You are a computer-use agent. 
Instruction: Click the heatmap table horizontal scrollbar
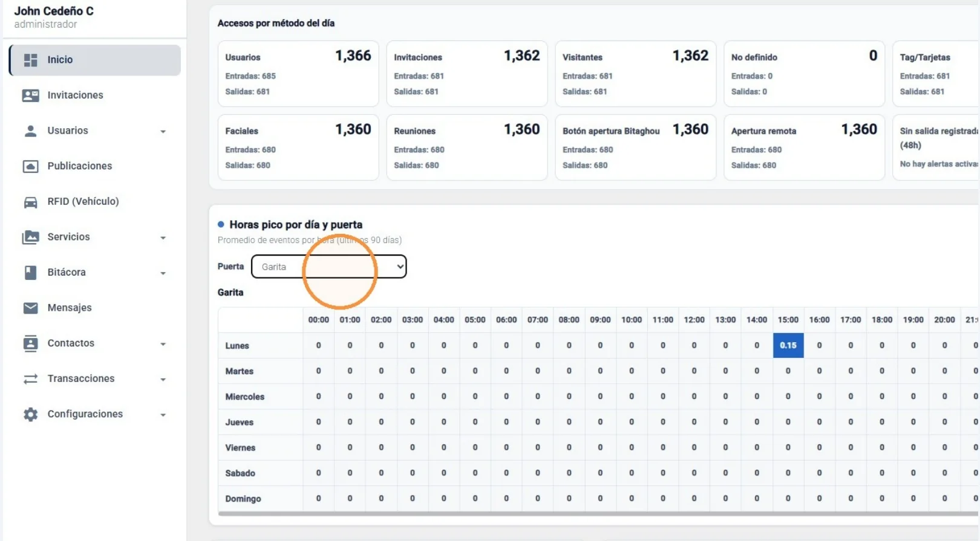point(598,514)
